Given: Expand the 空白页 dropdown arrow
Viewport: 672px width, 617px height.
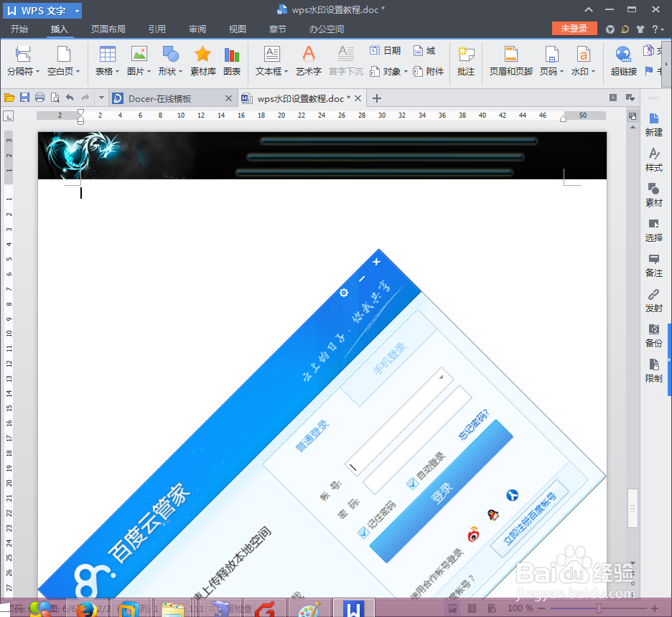Looking at the screenshot, I should [x=78, y=72].
